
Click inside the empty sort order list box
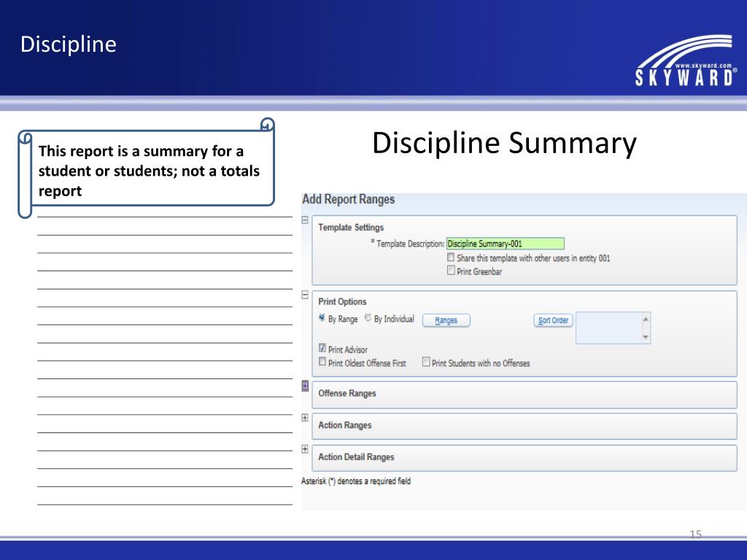click(608, 328)
